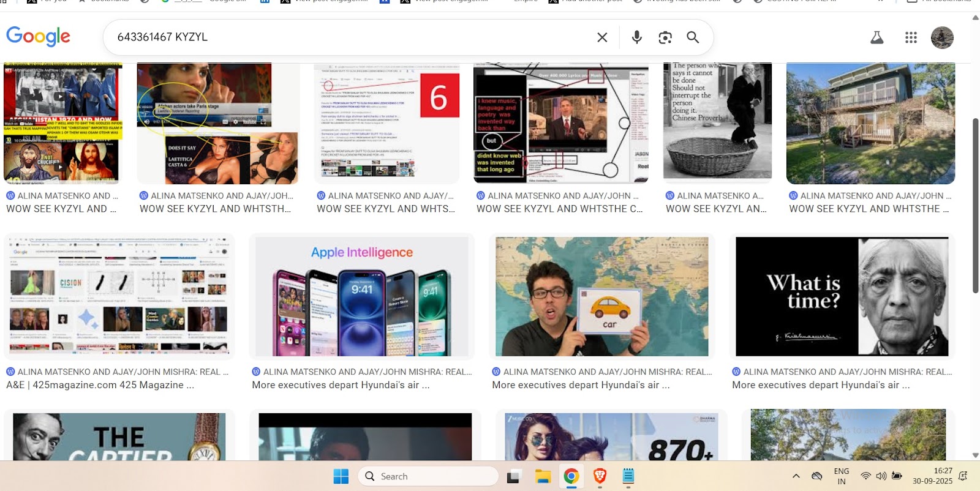Open the "What is time?" image result
Viewport: 980px width, 491px height.
pyautogui.click(x=842, y=296)
